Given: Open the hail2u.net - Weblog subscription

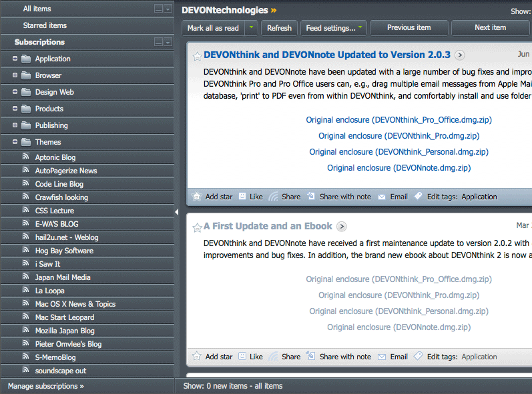Looking at the screenshot, I should tap(87, 237).
